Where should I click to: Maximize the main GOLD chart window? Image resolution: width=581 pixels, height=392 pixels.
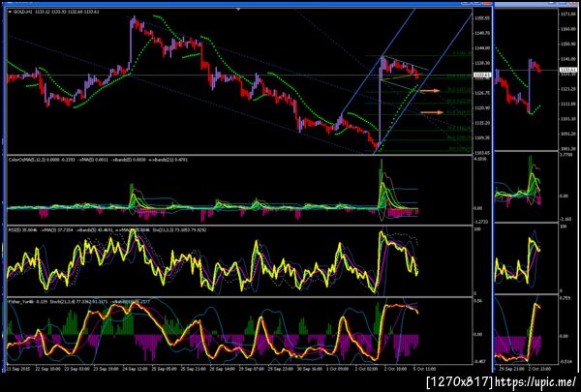coord(476,3)
